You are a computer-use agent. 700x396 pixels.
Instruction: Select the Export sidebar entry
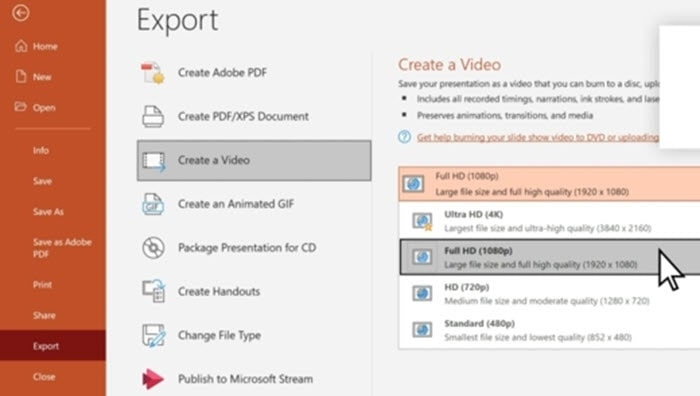pyautogui.click(x=53, y=346)
